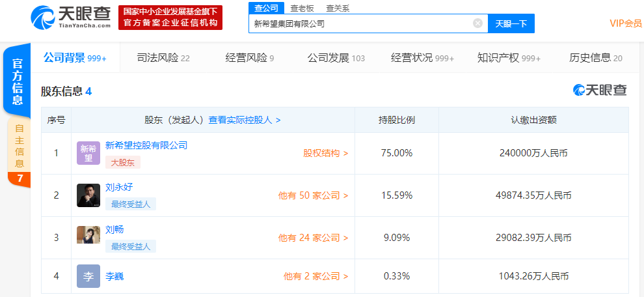Click the 股东信息 4 section heading
644x297 pixels.
pyautogui.click(x=66, y=91)
